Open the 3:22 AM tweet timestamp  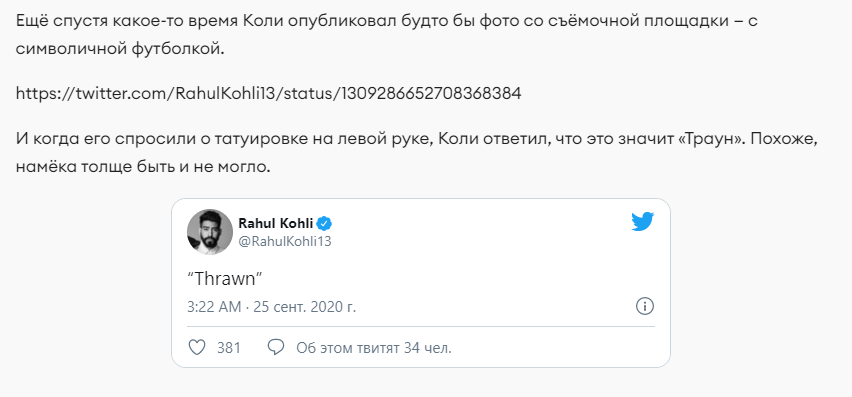point(214,307)
